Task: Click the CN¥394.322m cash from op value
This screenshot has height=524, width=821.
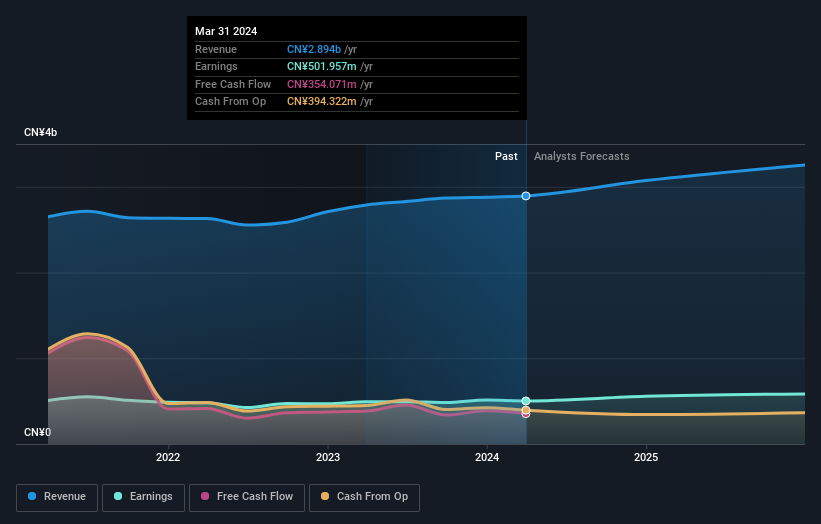Action: (322, 102)
